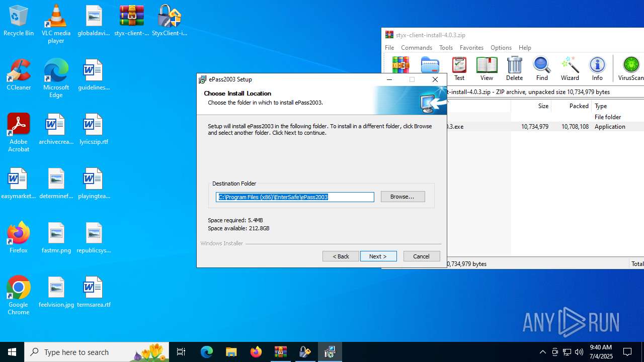Open the taskbar clock and calendar
The height and width of the screenshot is (362, 644).
point(601,352)
